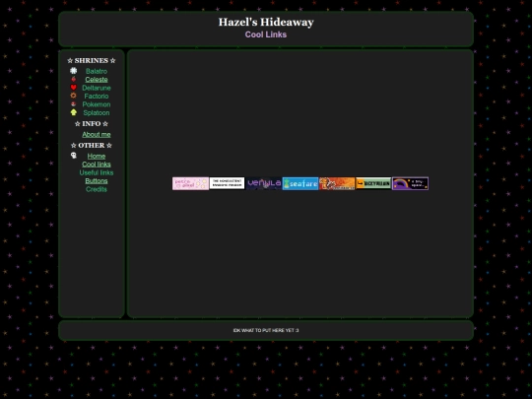Click the SHRINES section heading
This screenshot has width=532, height=399.
pyautogui.click(x=92, y=60)
